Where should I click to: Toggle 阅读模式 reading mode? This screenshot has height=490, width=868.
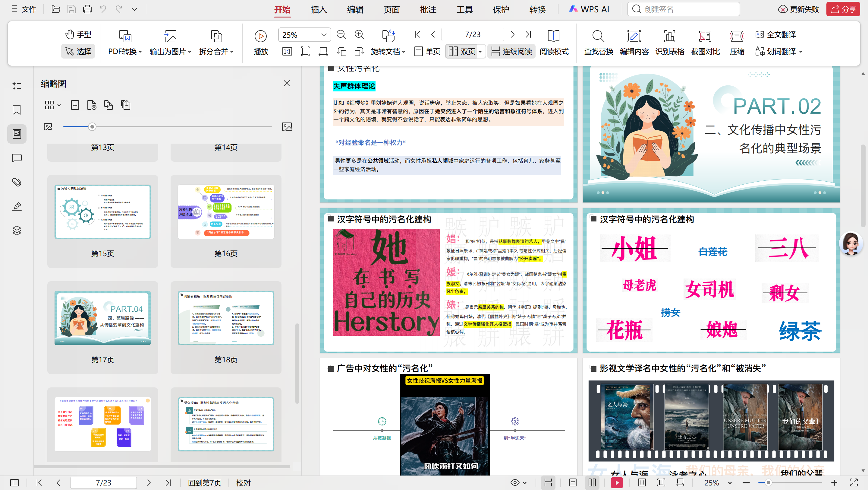click(554, 42)
